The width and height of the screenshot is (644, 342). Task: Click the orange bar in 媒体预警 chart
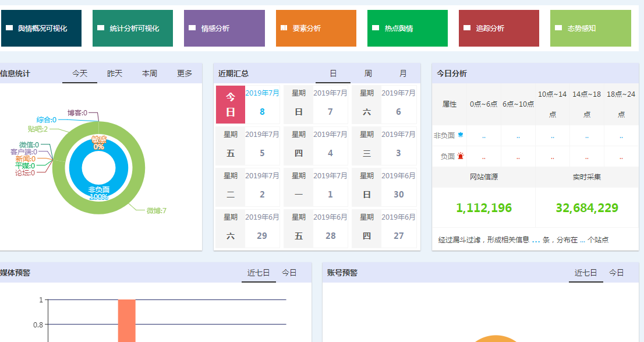point(127,320)
